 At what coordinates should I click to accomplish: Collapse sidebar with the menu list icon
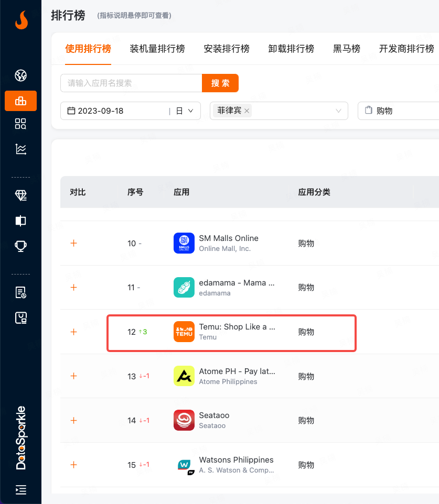(x=20, y=489)
